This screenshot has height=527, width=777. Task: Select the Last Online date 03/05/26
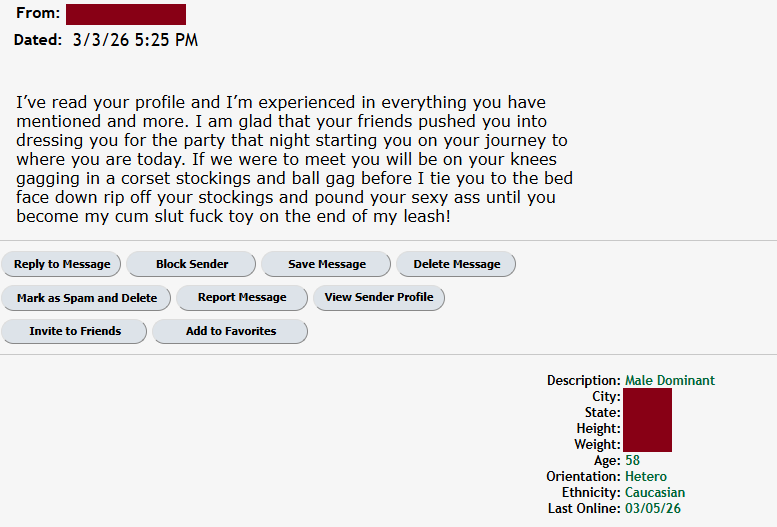click(x=652, y=508)
